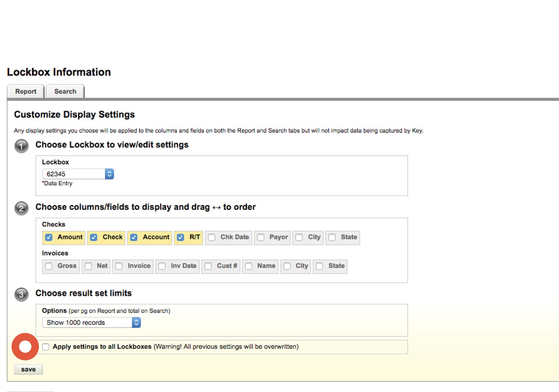Click the records selector stepper arrows
This screenshot has width=559, height=392.
click(x=136, y=322)
